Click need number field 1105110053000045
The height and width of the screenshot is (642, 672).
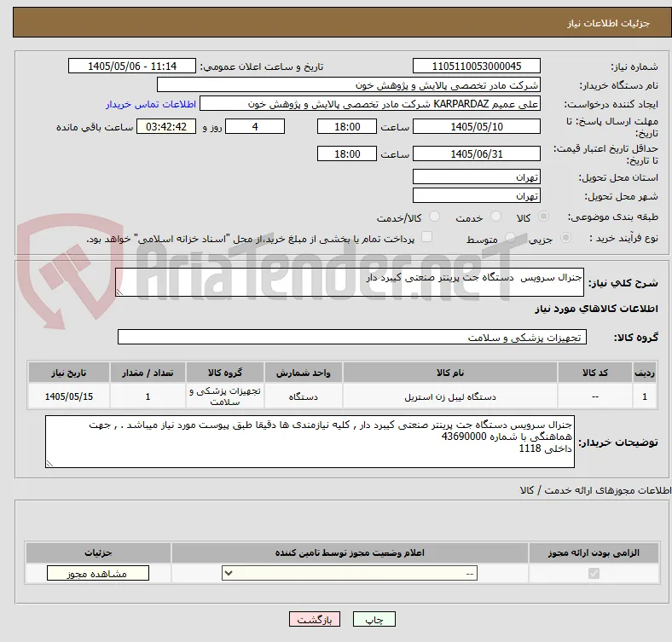click(x=476, y=66)
